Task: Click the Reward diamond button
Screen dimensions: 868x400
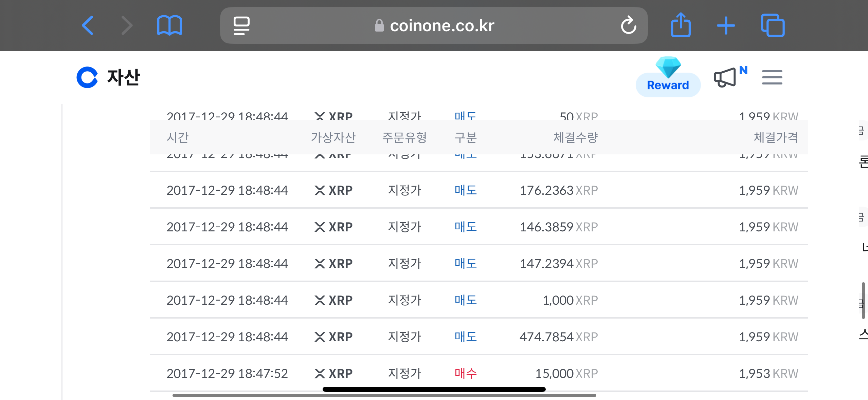Action: coord(668,78)
